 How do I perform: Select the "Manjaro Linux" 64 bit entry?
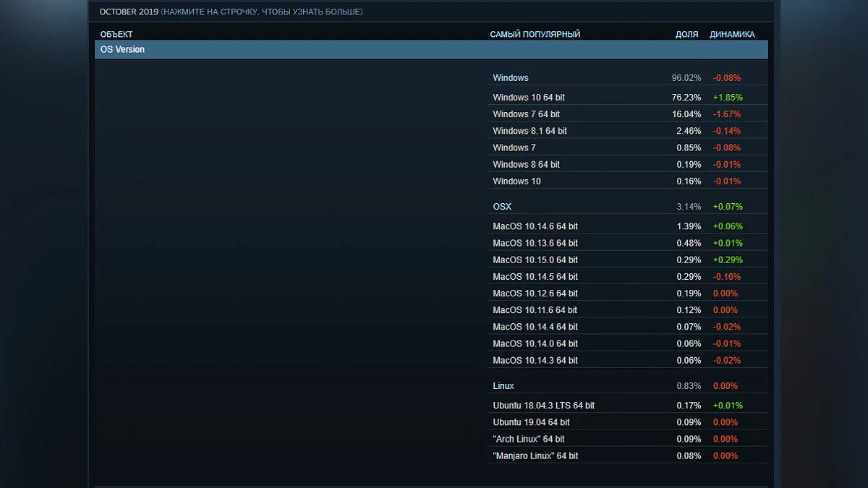(x=628, y=455)
